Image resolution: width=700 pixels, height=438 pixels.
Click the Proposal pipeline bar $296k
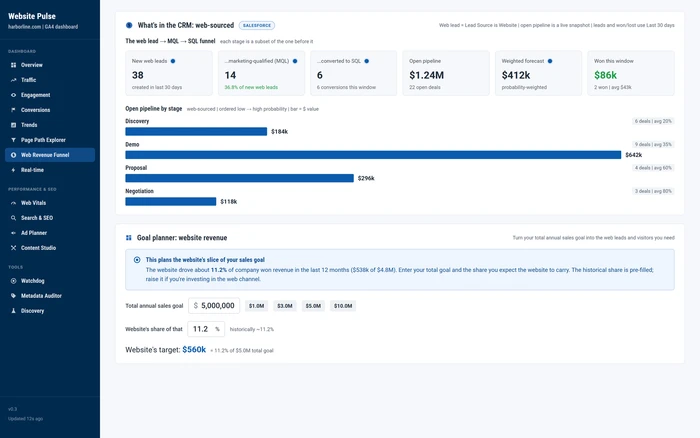(239, 178)
